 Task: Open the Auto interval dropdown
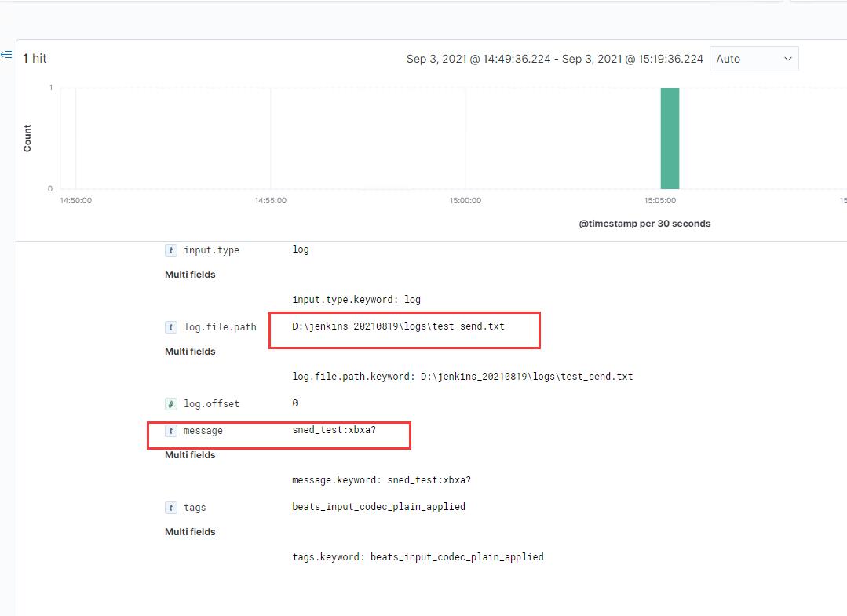click(754, 59)
